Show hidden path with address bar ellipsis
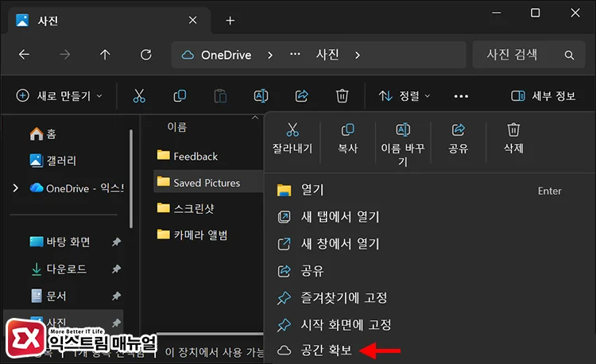 (295, 54)
